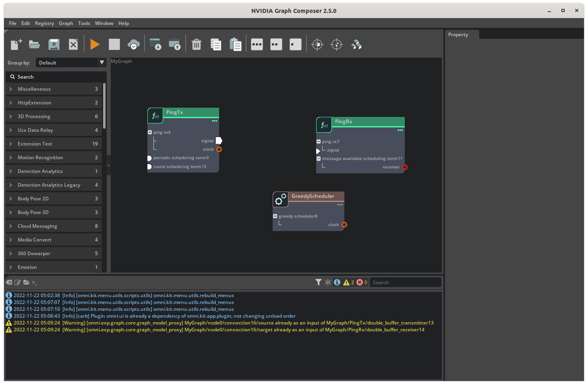
Task: Expand the Miscellaneous category
Action: click(x=54, y=89)
